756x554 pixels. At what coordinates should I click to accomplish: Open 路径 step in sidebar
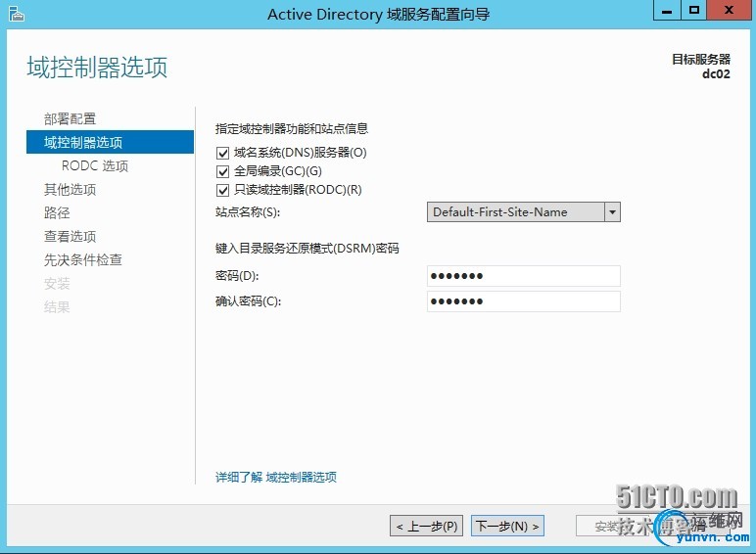coord(57,212)
